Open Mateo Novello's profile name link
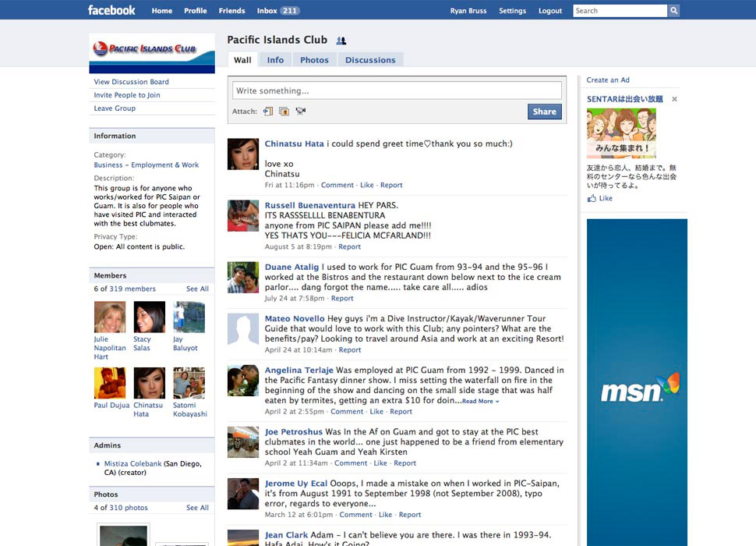756x546 pixels. click(x=295, y=318)
